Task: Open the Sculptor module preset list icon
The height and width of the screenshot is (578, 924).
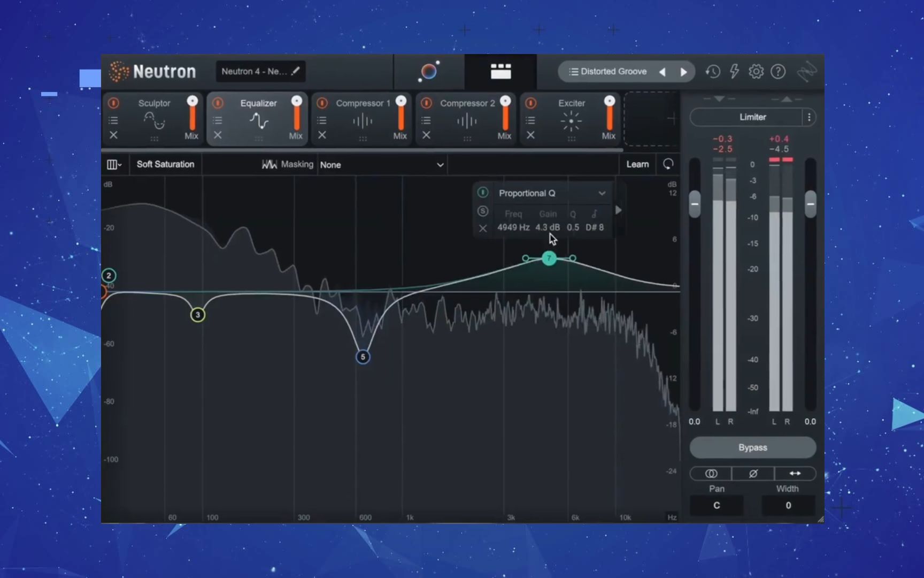Action: (113, 120)
